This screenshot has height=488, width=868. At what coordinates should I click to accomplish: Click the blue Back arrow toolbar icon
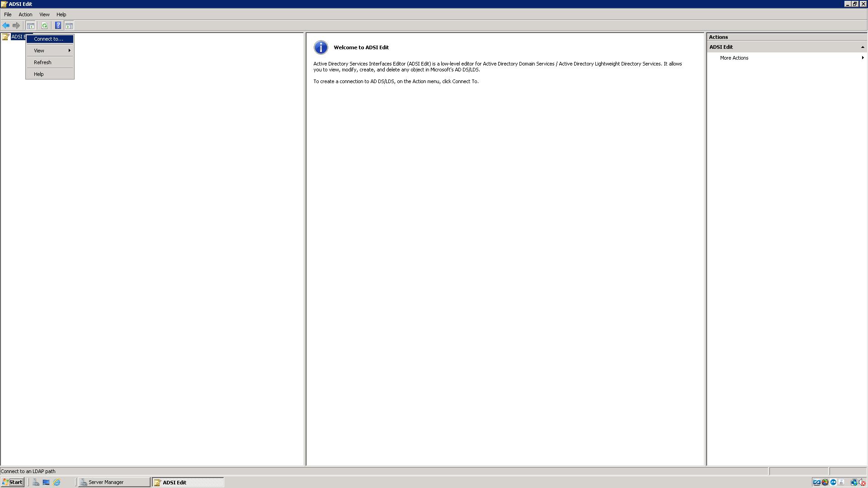[x=6, y=26]
